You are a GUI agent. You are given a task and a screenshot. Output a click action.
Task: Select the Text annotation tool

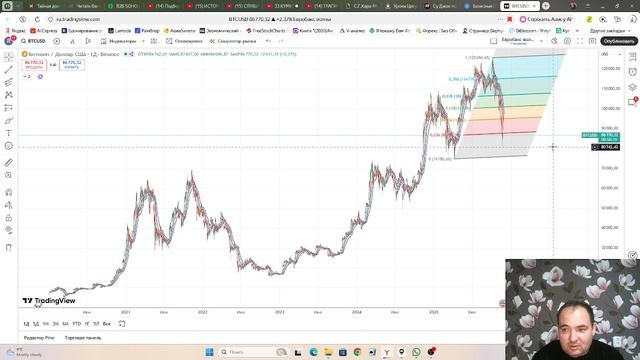[x=9, y=133]
